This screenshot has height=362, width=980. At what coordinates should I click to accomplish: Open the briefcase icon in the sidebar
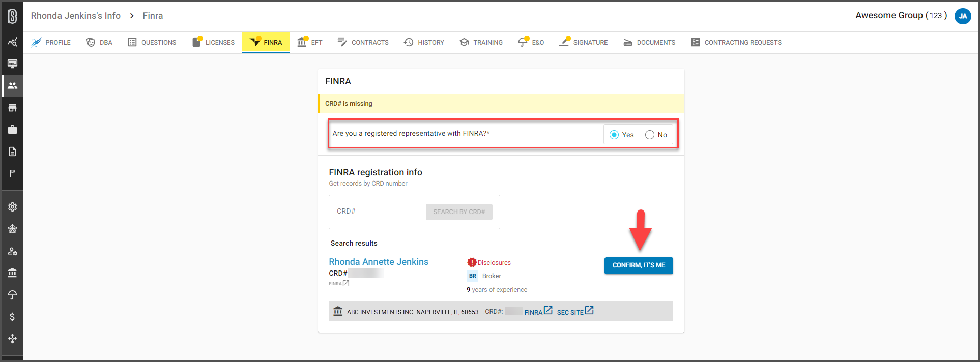click(x=12, y=130)
